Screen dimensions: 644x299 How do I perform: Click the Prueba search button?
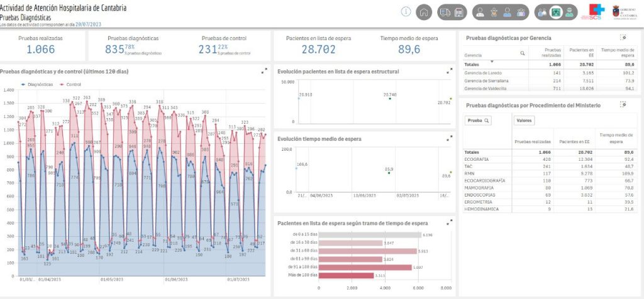click(x=478, y=120)
